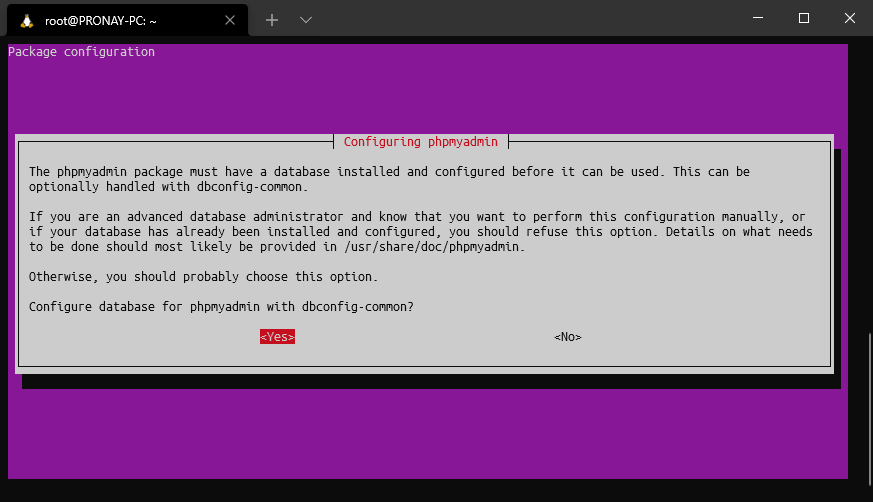Image resolution: width=873 pixels, height=502 pixels.
Task: Close the terminal window
Action: pyautogui.click(x=850, y=18)
